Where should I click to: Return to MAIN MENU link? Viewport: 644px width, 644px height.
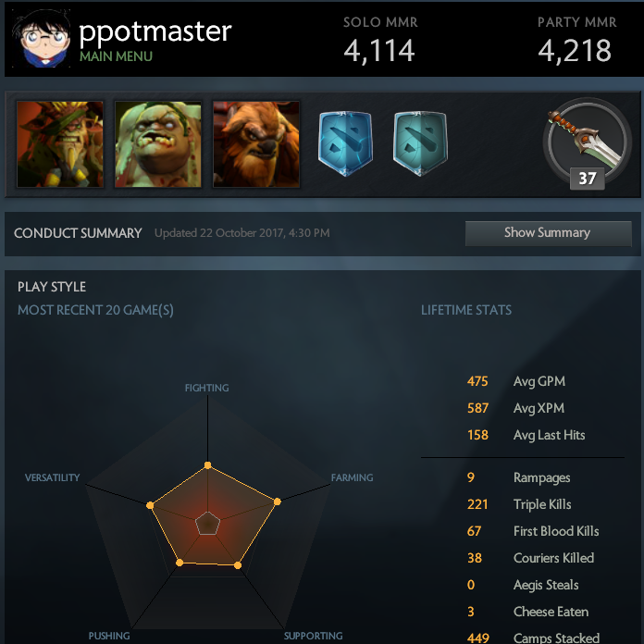pos(116,56)
